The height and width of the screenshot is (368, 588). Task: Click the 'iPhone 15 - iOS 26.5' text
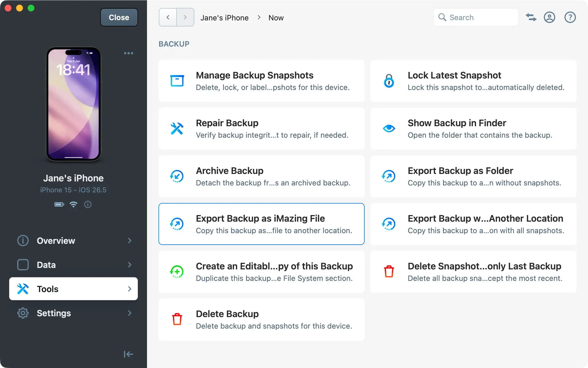(73, 190)
